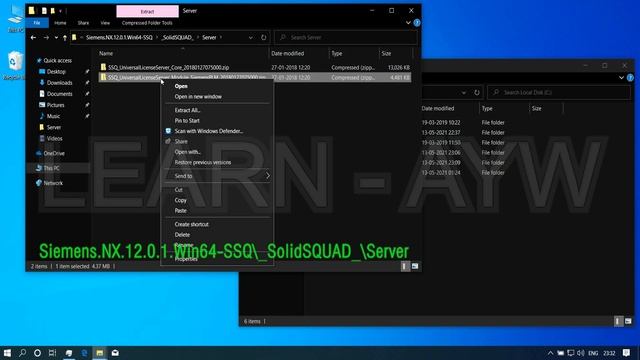The image size is (640, 360).
Task: Open the Action Center notifications
Action: click(x=627, y=353)
